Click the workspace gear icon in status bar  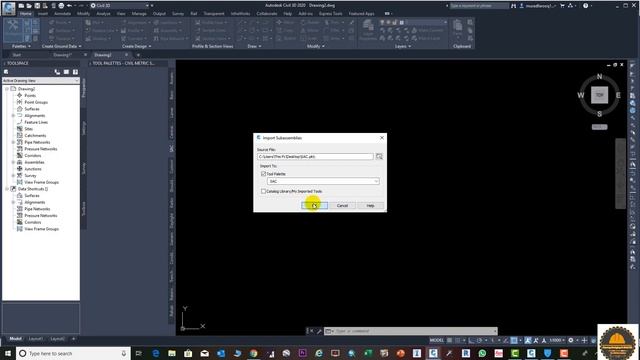point(571,340)
